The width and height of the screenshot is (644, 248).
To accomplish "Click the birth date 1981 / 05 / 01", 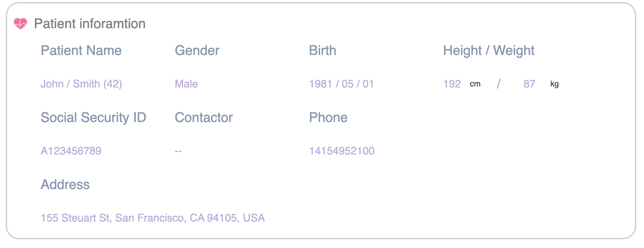I will coord(341,84).
